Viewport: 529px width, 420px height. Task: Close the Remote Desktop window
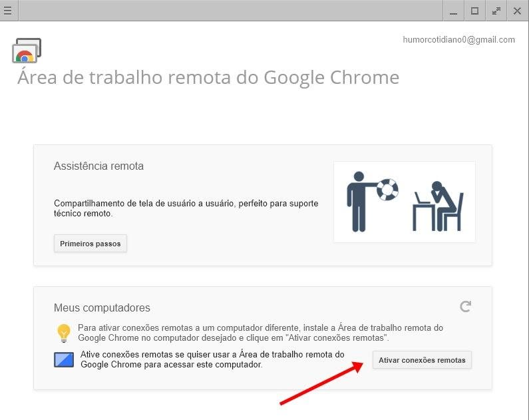click(x=517, y=11)
